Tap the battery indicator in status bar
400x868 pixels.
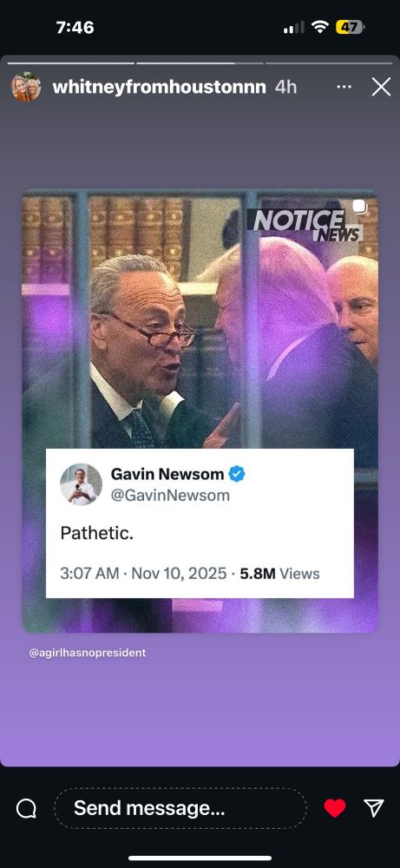[350, 27]
